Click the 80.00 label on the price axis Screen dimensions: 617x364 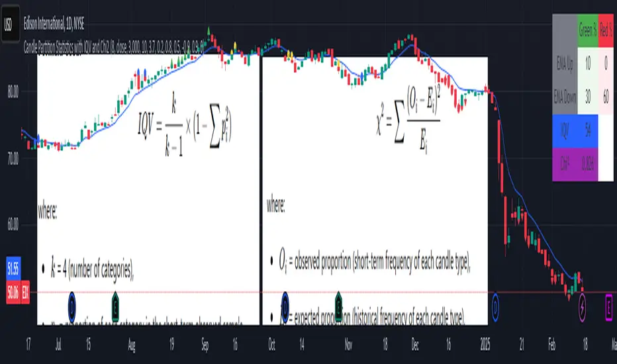click(x=13, y=92)
